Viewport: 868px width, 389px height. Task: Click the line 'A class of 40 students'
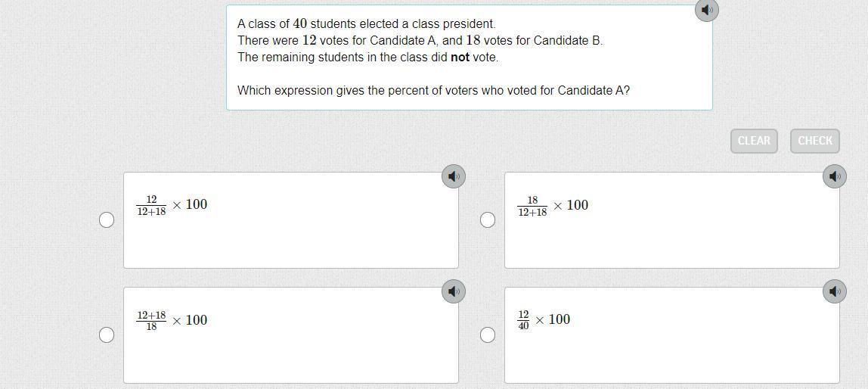(x=366, y=24)
